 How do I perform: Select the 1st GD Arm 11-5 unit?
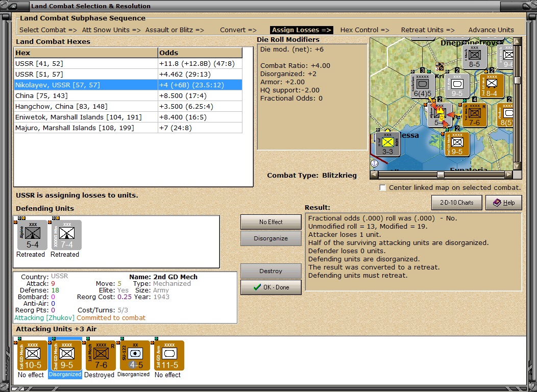[x=169, y=355]
